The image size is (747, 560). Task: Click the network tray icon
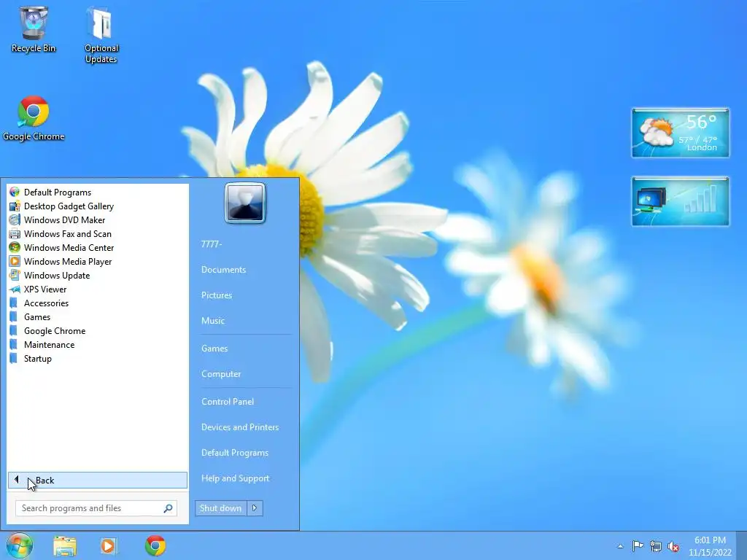coord(656,546)
